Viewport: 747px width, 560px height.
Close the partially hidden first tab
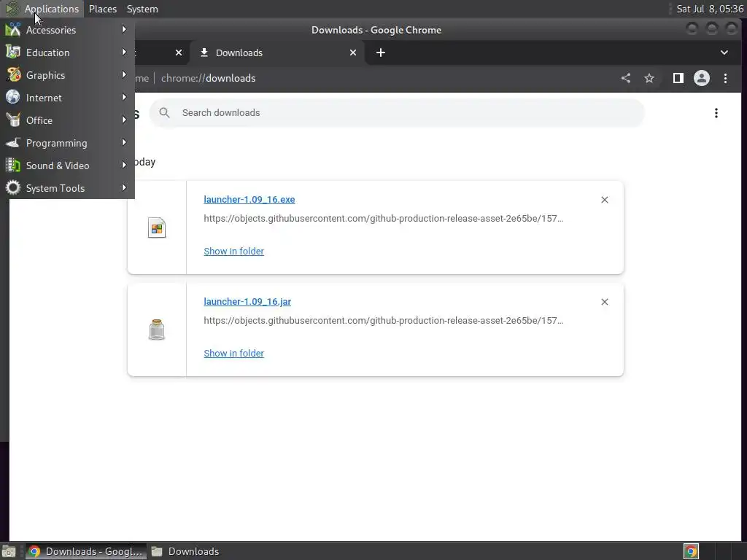coord(179,52)
